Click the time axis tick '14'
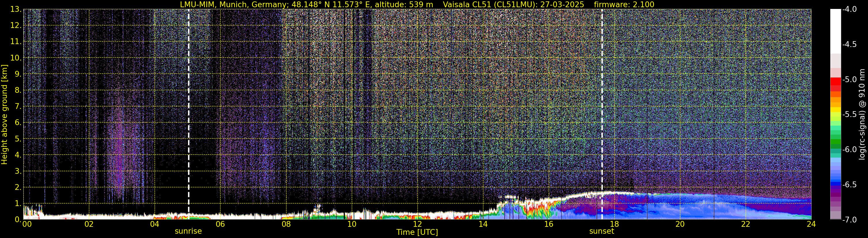The image size is (868, 238). click(483, 224)
